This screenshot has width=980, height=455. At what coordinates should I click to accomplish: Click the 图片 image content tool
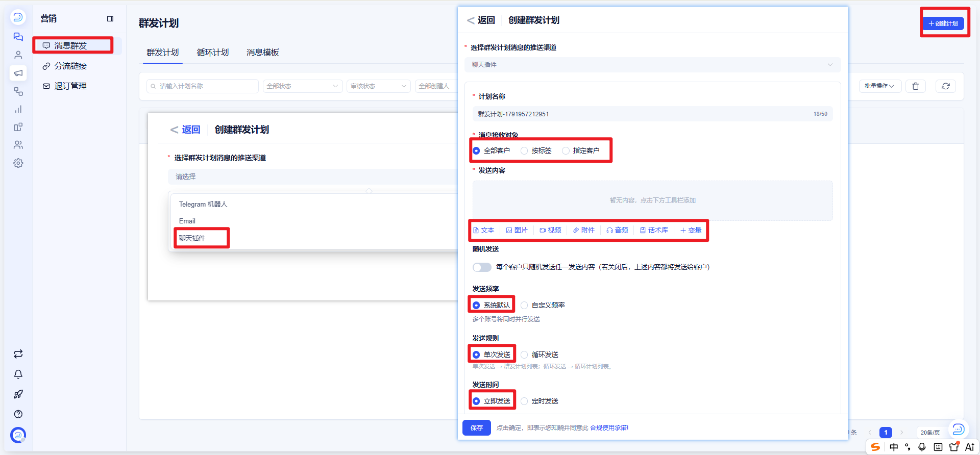pos(517,231)
